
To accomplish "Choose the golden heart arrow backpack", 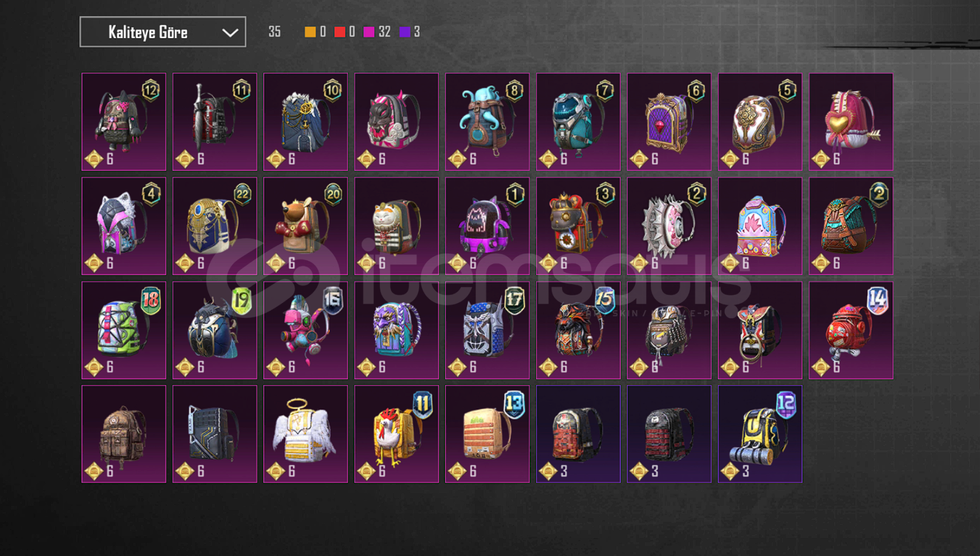I will (851, 122).
